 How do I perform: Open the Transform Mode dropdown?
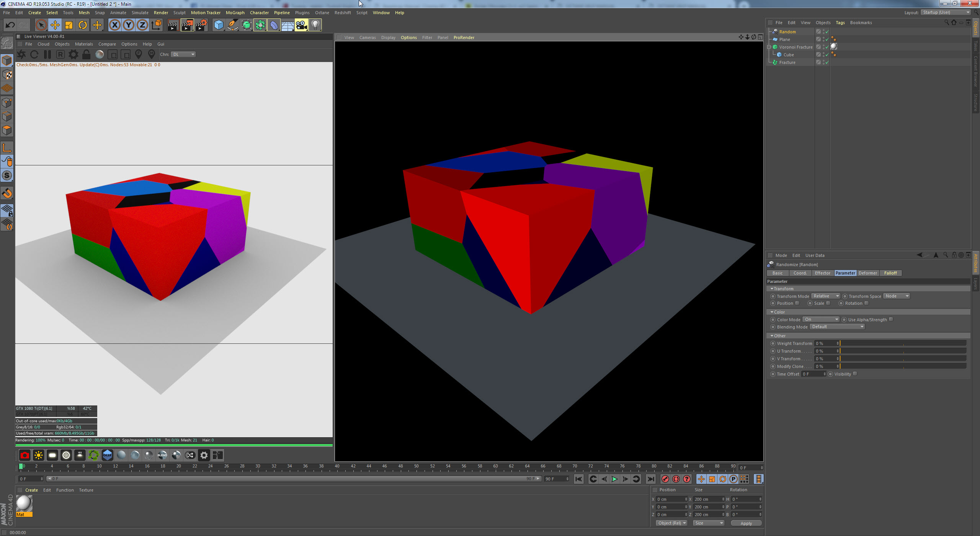[x=826, y=296]
